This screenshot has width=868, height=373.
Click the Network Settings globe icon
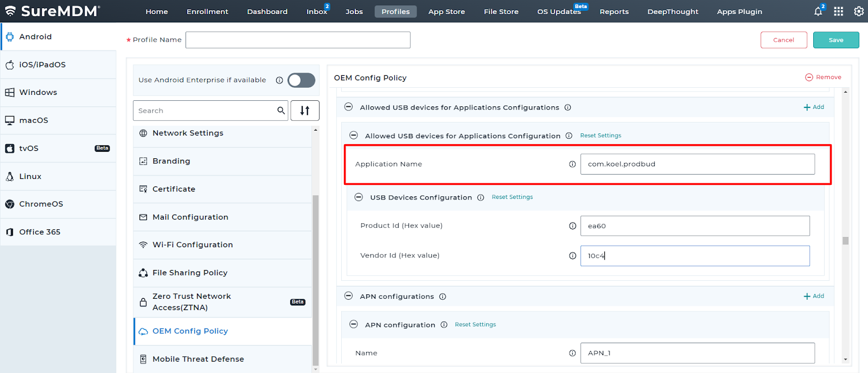143,133
